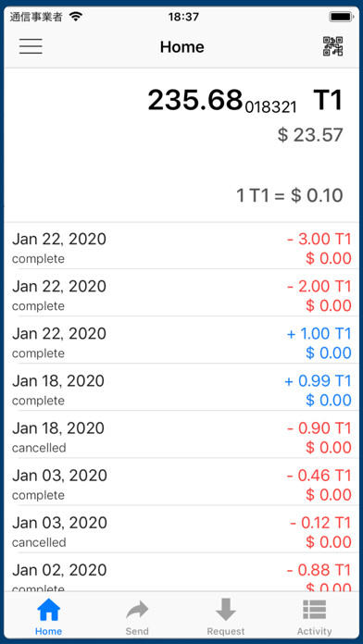Open the hamburger menu
Viewport: 363px width, 644px height.
(x=31, y=46)
